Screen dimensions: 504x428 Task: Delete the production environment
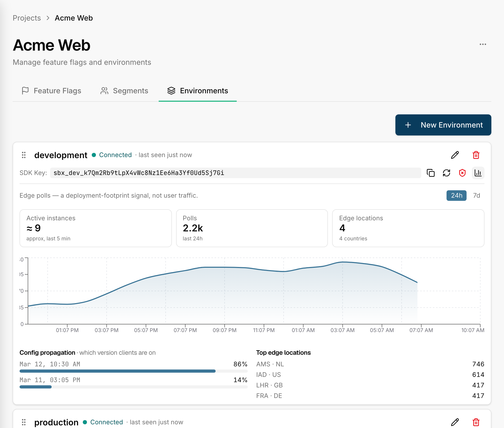(476, 422)
